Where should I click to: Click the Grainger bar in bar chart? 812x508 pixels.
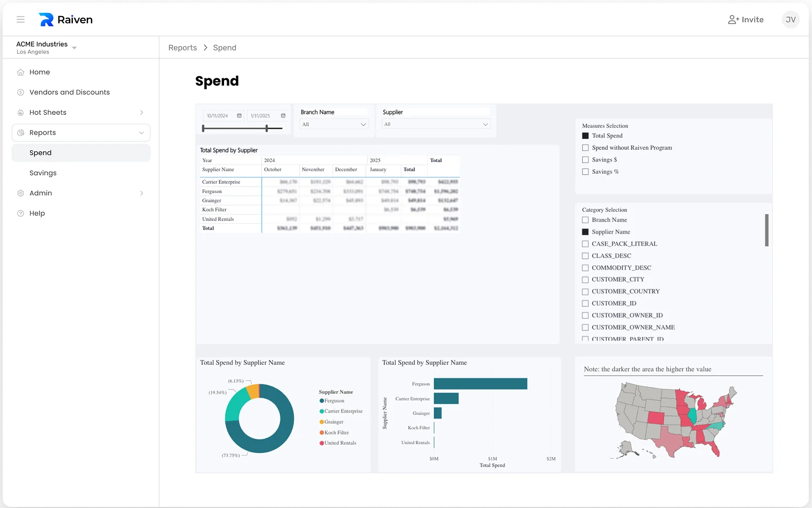pyautogui.click(x=438, y=413)
